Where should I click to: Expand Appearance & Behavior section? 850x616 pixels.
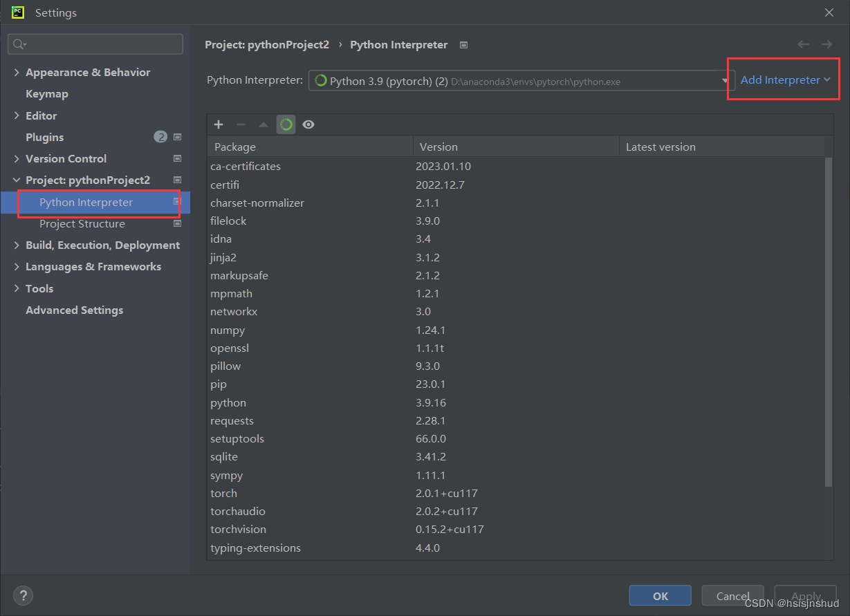[17, 72]
